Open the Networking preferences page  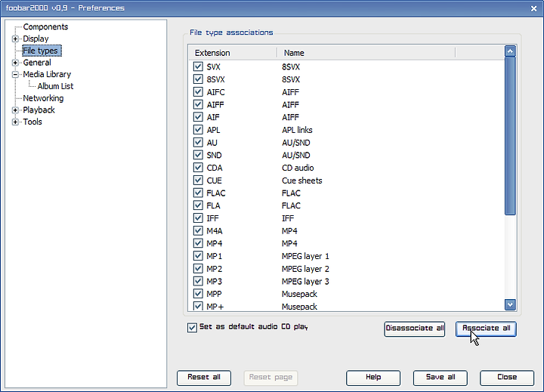pos(43,98)
